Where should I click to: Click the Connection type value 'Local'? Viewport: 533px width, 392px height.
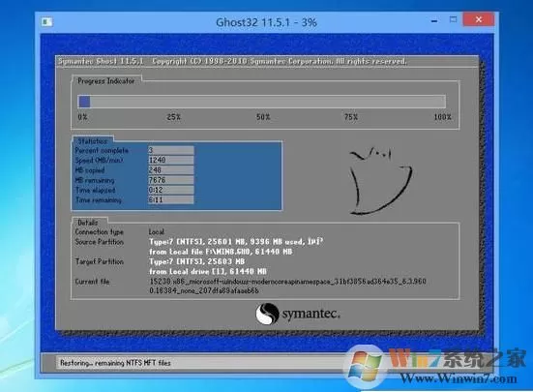pyautogui.click(x=157, y=232)
